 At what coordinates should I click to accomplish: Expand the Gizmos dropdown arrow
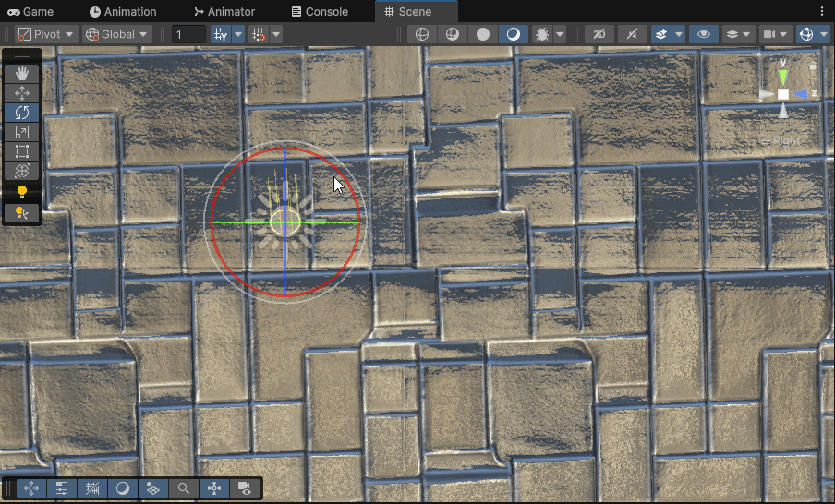click(x=825, y=34)
